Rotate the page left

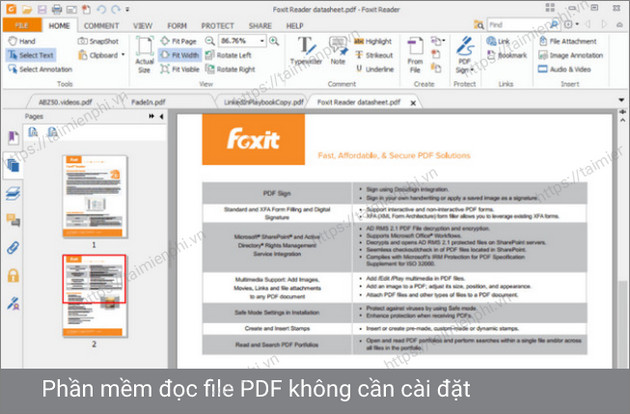pyautogui.click(x=228, y=55)
